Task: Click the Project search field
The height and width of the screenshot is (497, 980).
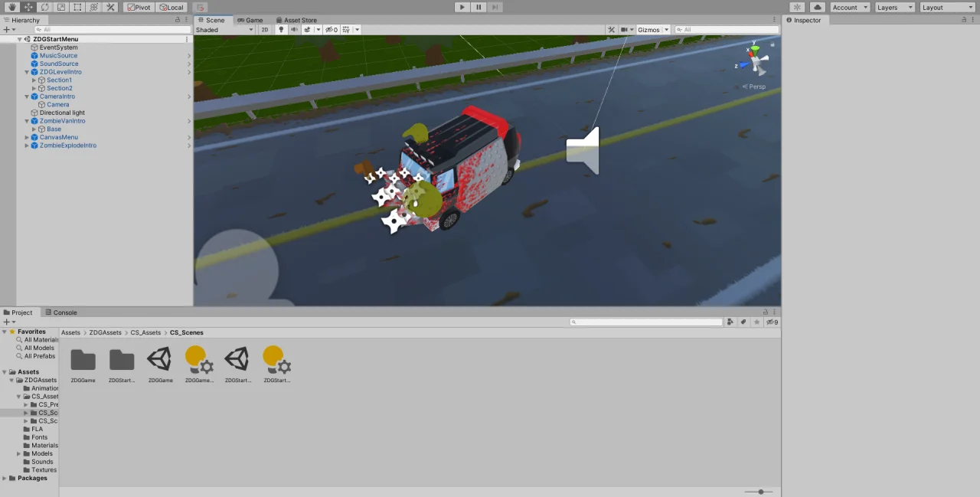Action: [647, 322]
